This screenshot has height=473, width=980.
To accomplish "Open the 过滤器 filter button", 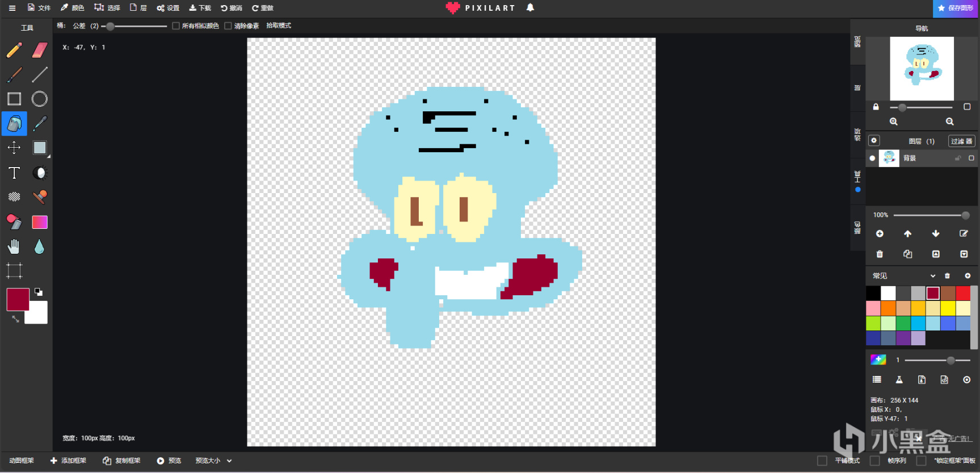I will click(x=962, y=141).
